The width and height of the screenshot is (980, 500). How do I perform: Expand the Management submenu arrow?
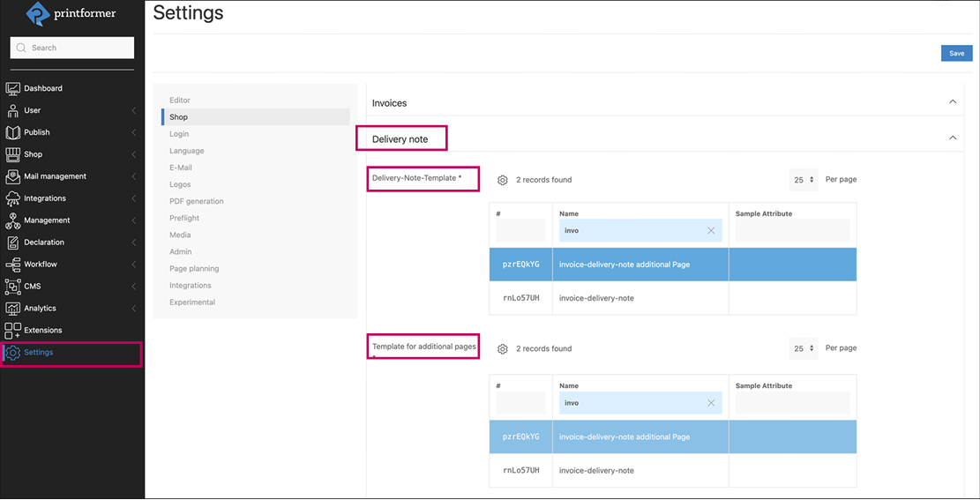(x=133, y=220)
